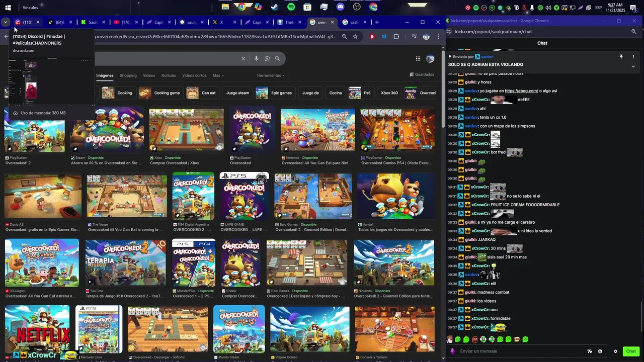Open Windows Start menu
The width and height of the screenshot is (644, 362).
[x=8, y=8]
